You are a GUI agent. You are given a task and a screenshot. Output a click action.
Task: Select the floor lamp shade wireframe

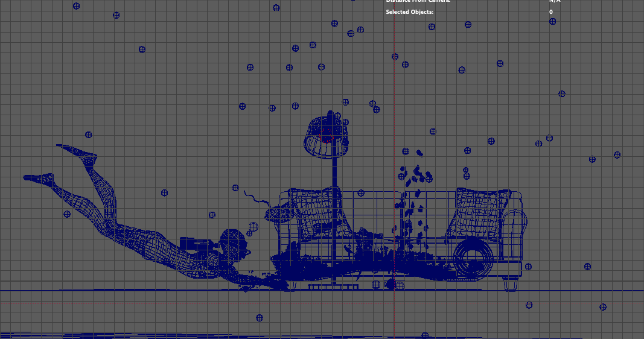327,138
